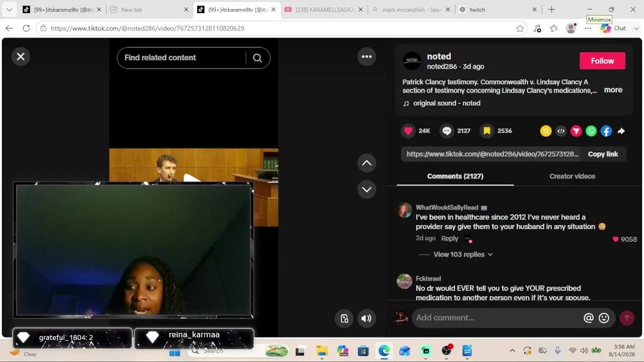Image resolution: width=644 pixels, height=362 pixels.
Task: Go to previous video with up arrow
Action: pyautogui.click(x=367, y=163)
